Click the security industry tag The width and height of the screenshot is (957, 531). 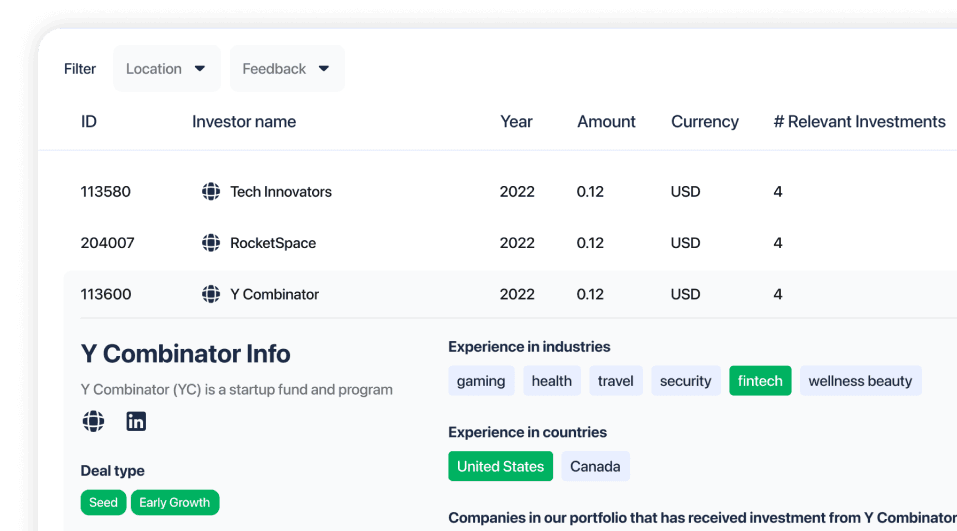pos(685,381)
